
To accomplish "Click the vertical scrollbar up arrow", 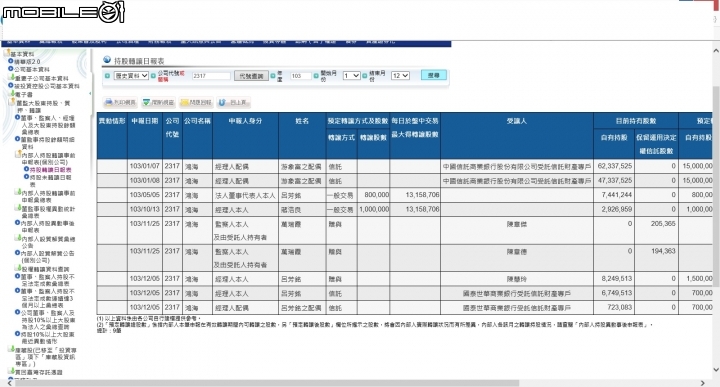I will (x=716, y=50).
